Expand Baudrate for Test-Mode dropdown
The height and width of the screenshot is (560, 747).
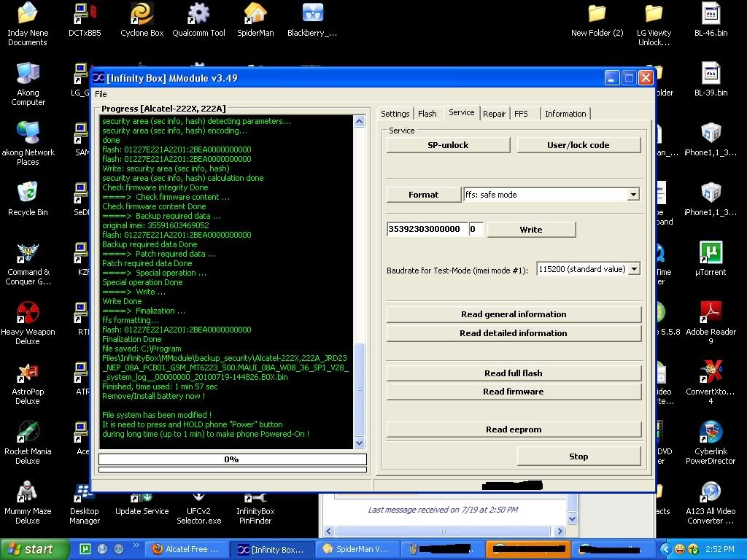point(634,269)
